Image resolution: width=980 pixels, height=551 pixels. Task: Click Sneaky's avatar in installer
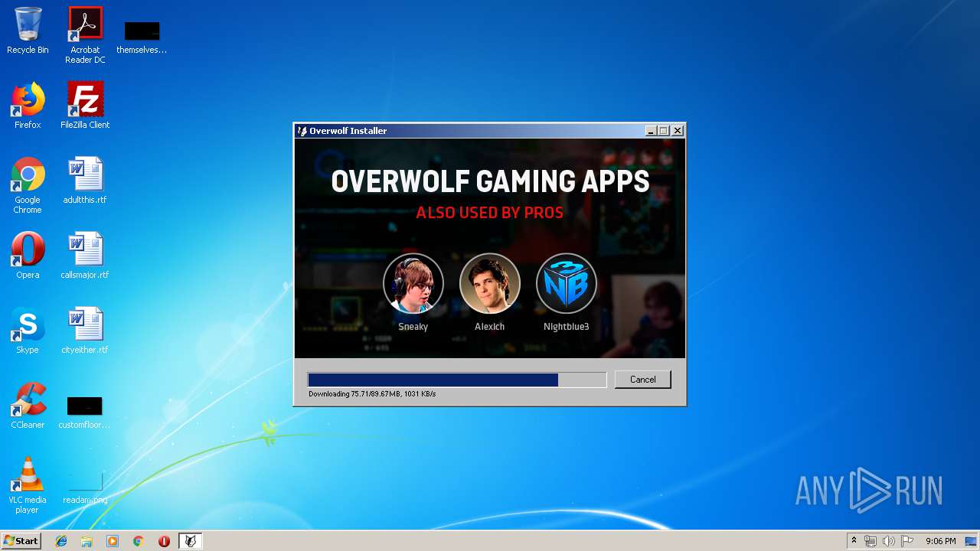[413, 283]
